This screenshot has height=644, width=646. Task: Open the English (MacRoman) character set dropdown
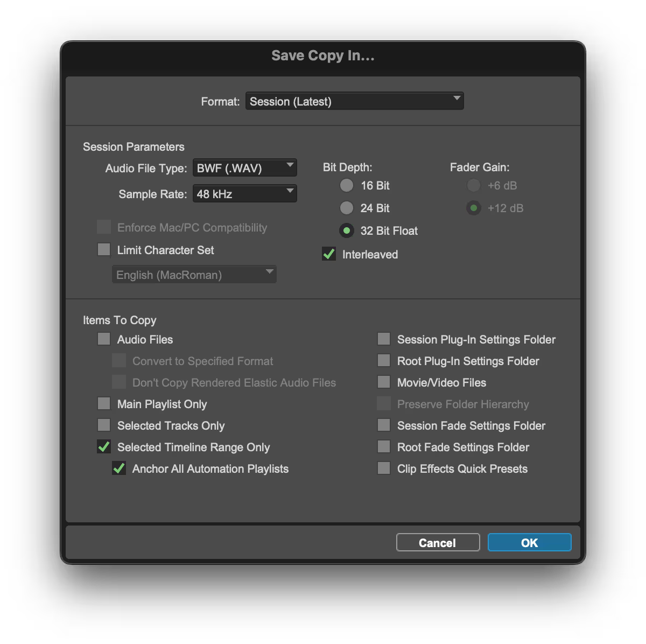point(194,275)
